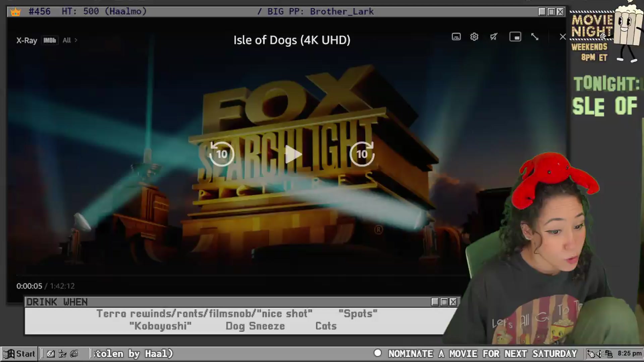Minimize the DRINK WHEN window

(x=435, y=302)
